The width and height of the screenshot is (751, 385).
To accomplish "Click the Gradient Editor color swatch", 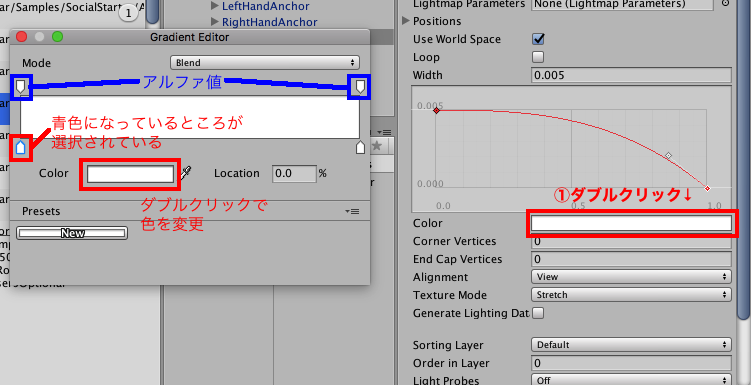I will point(130,174).
